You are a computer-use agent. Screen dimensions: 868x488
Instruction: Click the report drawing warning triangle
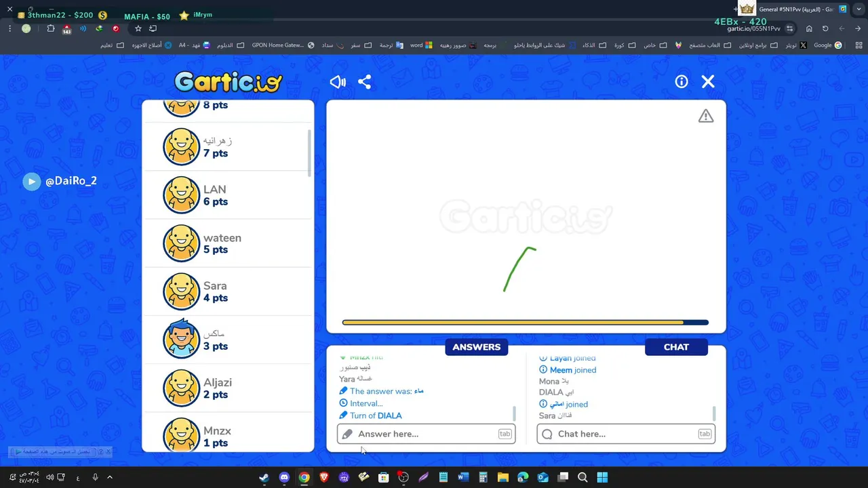tap(706, 117)
